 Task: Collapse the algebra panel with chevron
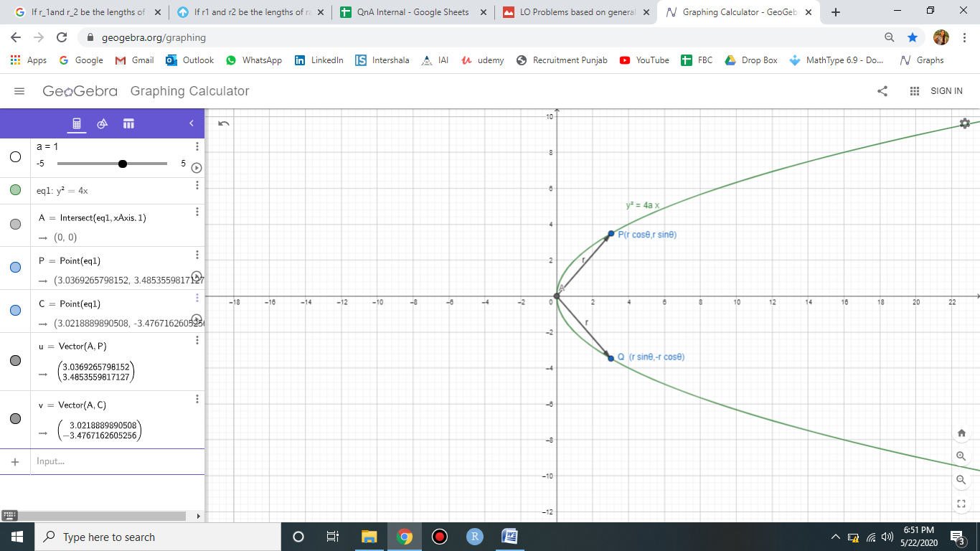pos(192,124)
